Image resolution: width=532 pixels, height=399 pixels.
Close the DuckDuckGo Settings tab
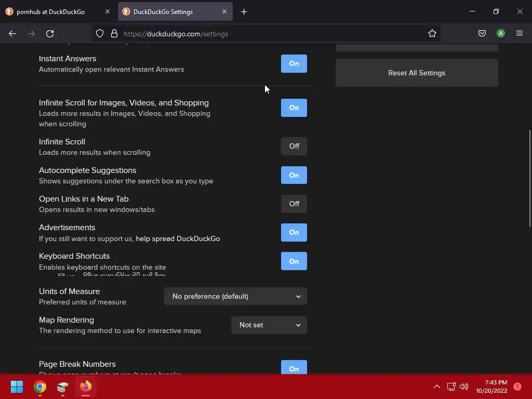coord(224,11)
